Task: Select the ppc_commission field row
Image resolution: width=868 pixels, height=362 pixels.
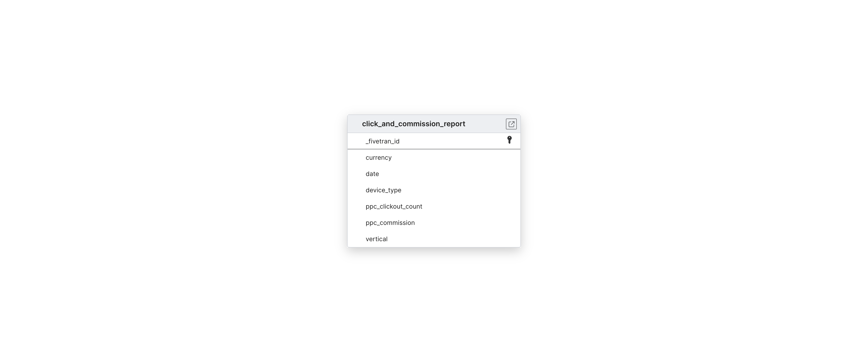Action: [x=434, y=222]
